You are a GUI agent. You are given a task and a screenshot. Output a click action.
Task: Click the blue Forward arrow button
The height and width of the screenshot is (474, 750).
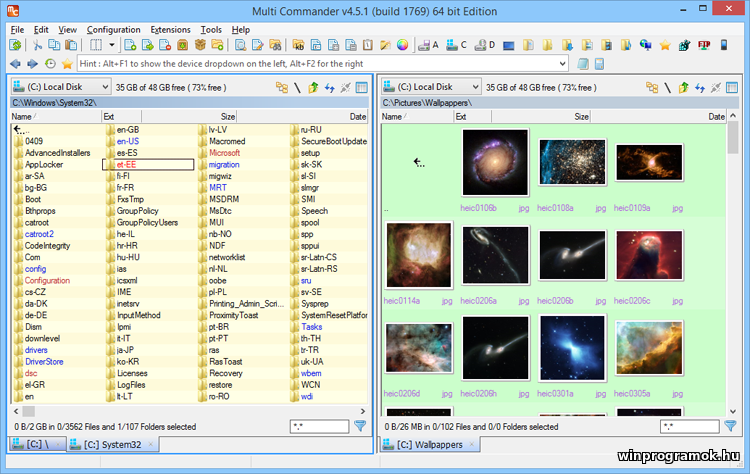(33, 64)
